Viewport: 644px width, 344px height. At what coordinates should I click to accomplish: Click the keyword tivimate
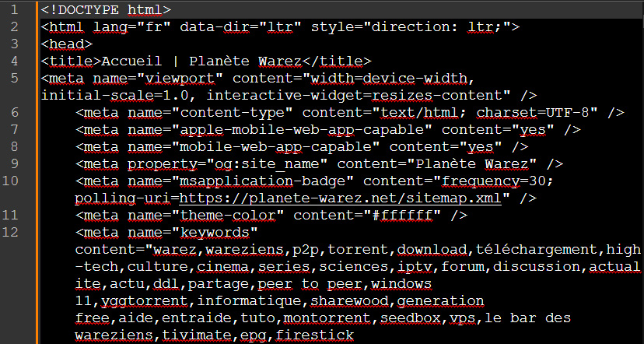click(x=197, y=335)
